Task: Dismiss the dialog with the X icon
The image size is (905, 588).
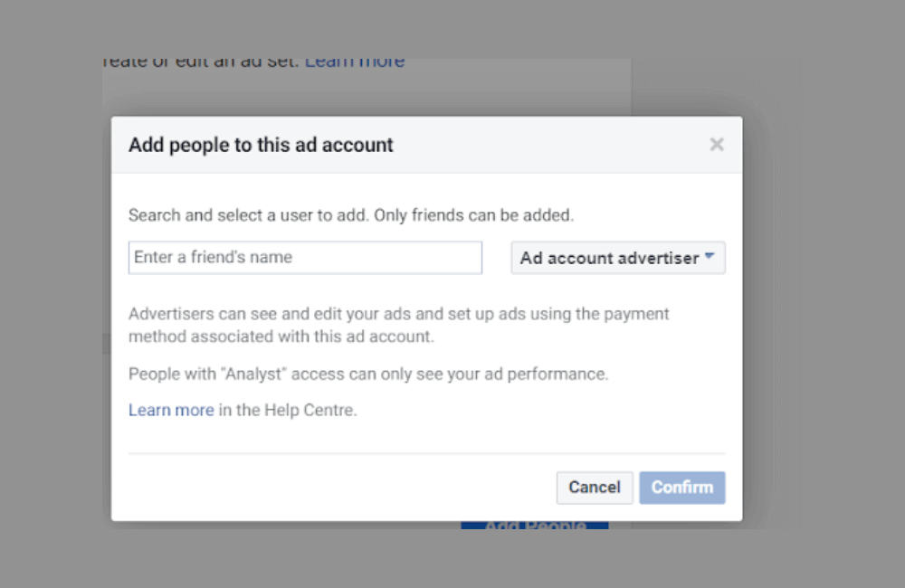Action: (x=716, y=144)
